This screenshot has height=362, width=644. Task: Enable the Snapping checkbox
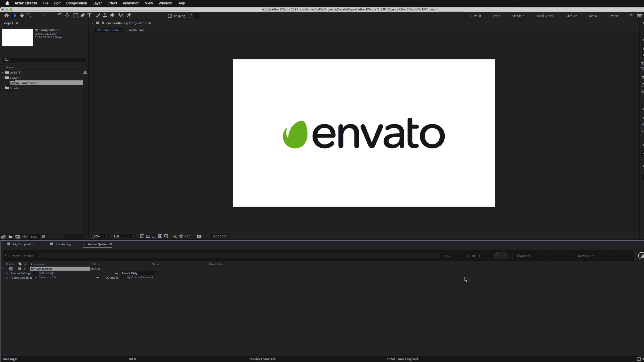(x=170, y=16)
